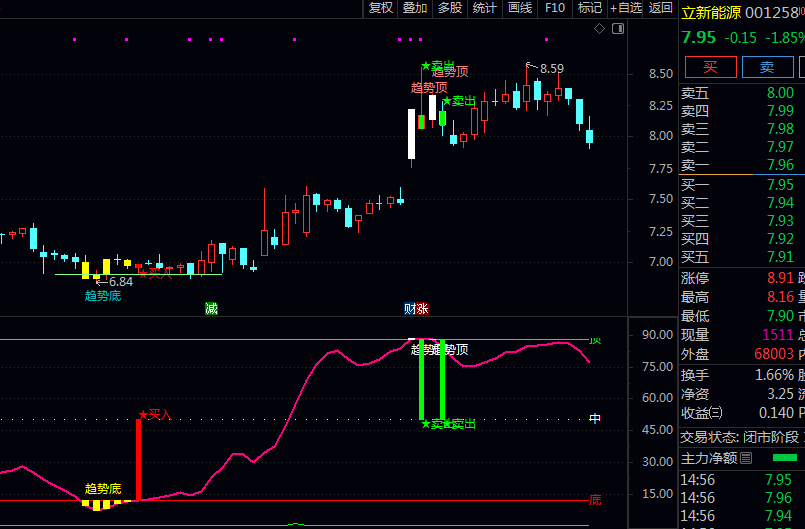Toggle the side panel layout icon
The height and width of the screenshot is (529, 805).
click(x=618, y=29)
